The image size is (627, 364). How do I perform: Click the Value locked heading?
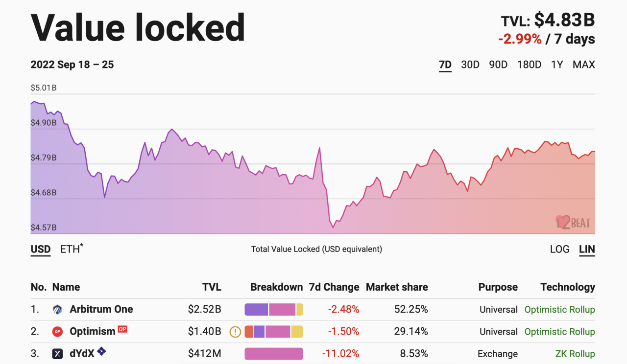138,27
